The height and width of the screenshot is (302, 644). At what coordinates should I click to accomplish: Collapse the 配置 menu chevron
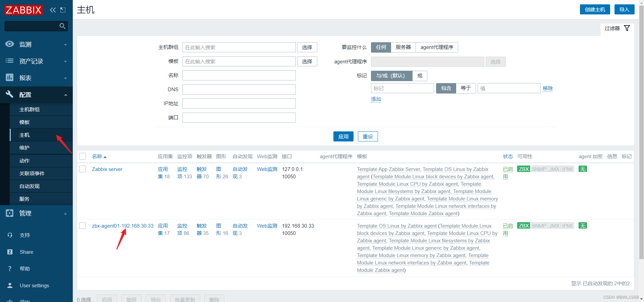click(x=65, y=95)
